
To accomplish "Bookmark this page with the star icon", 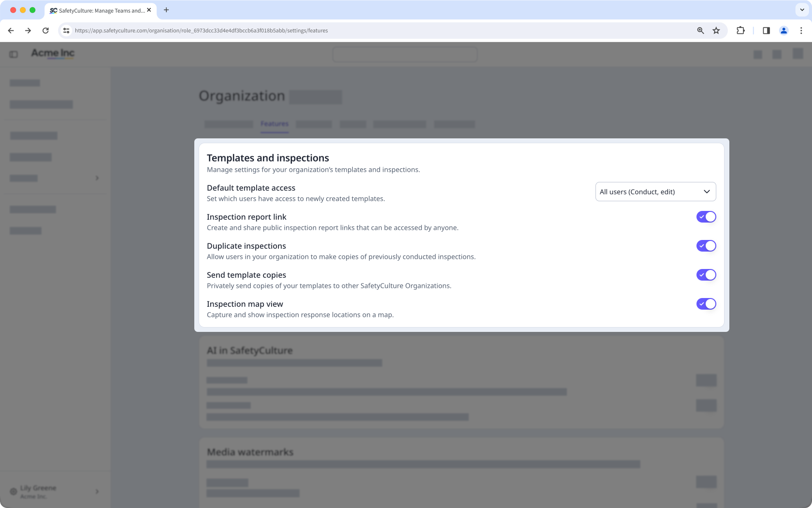I will [x=716, y=30].
